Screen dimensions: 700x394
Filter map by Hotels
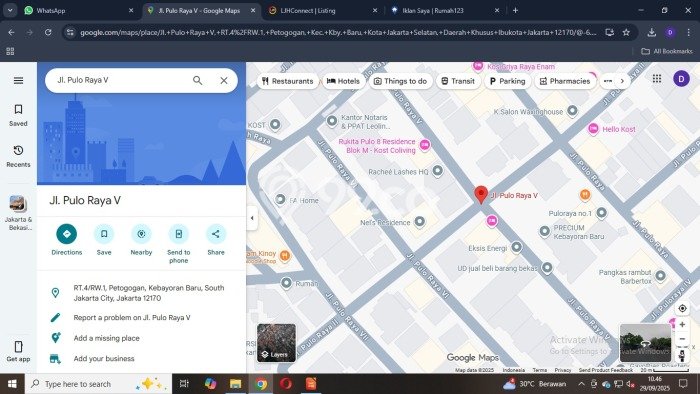(343, 81)
